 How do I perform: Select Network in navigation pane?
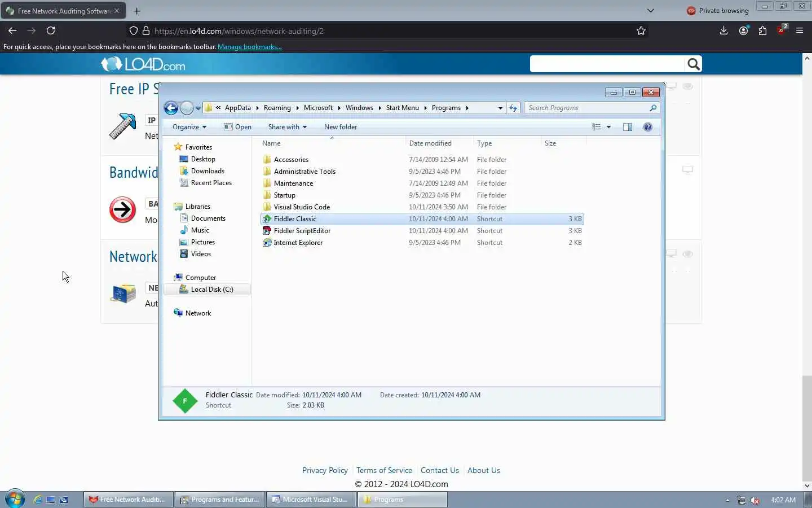tap(198, 313)
